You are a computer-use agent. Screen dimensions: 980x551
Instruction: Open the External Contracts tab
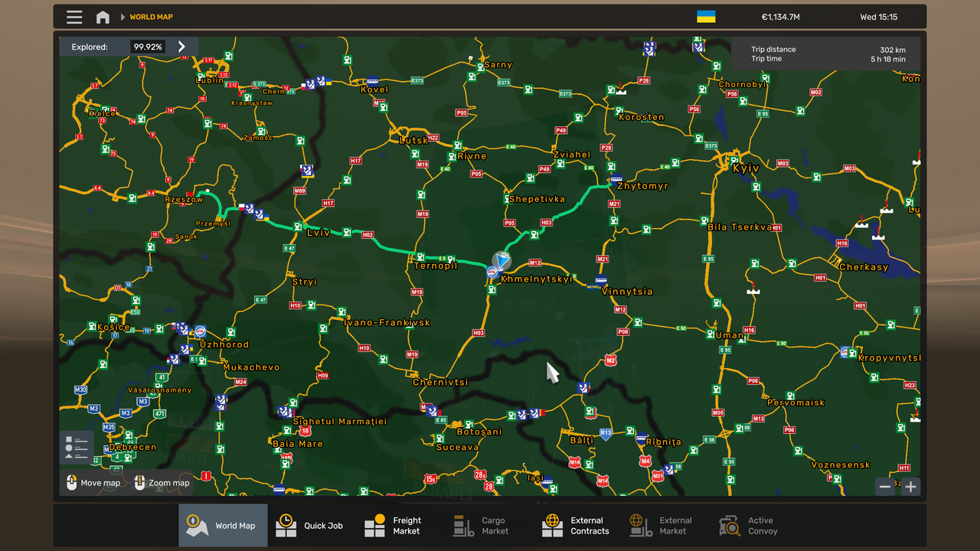pos(579,526)
